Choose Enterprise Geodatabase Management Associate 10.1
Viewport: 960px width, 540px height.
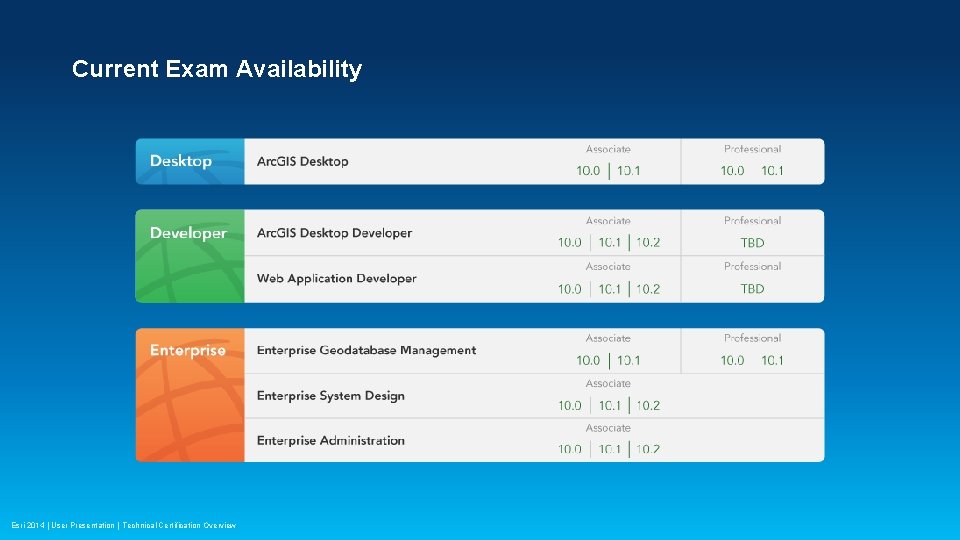click(628, 361)
